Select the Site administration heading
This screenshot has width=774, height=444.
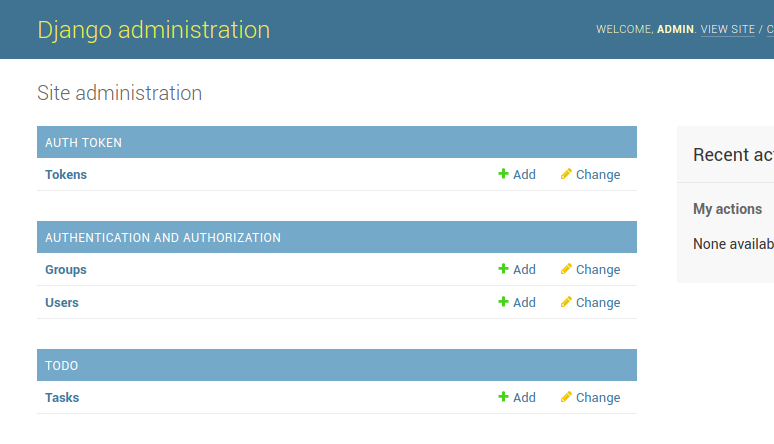(x=119, y=93)
